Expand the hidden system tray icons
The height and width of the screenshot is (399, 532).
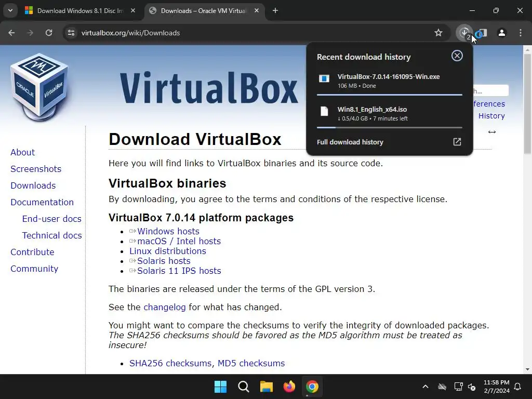(x=425, y=387)
